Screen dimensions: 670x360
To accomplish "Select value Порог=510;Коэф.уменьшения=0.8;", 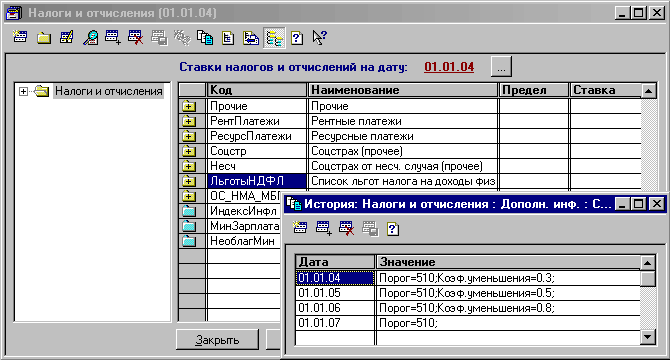I will tap(508, 308).
